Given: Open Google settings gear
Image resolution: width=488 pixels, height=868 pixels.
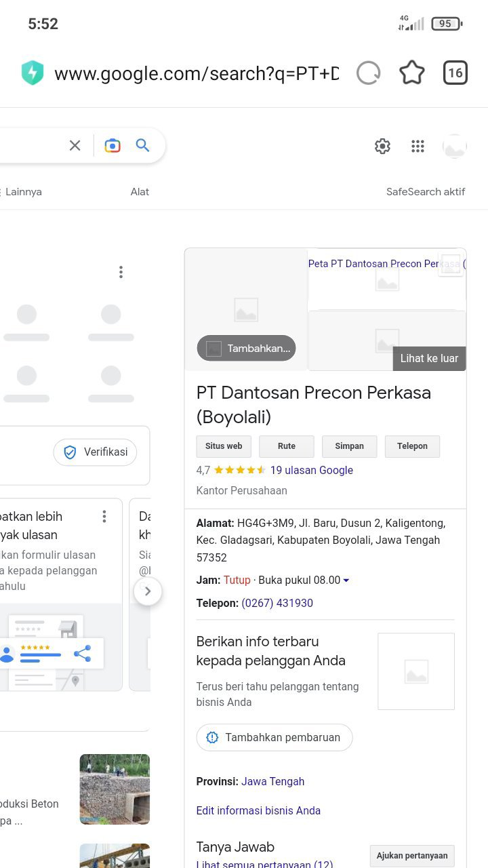Looking at the screenshot, I should [382, 146].
